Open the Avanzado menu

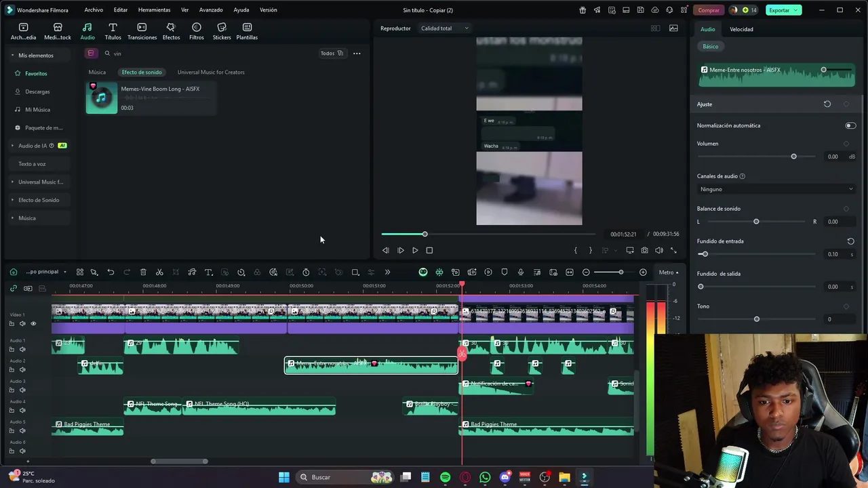211,10
